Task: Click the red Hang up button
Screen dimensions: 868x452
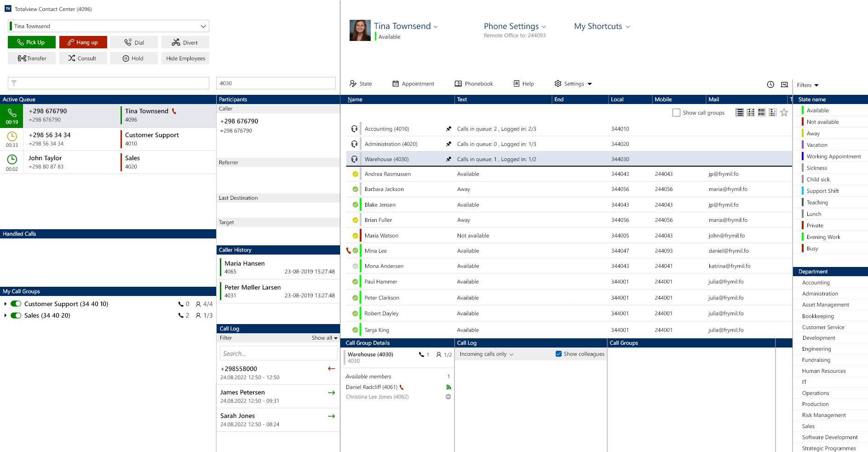Action: coord(83,42)
